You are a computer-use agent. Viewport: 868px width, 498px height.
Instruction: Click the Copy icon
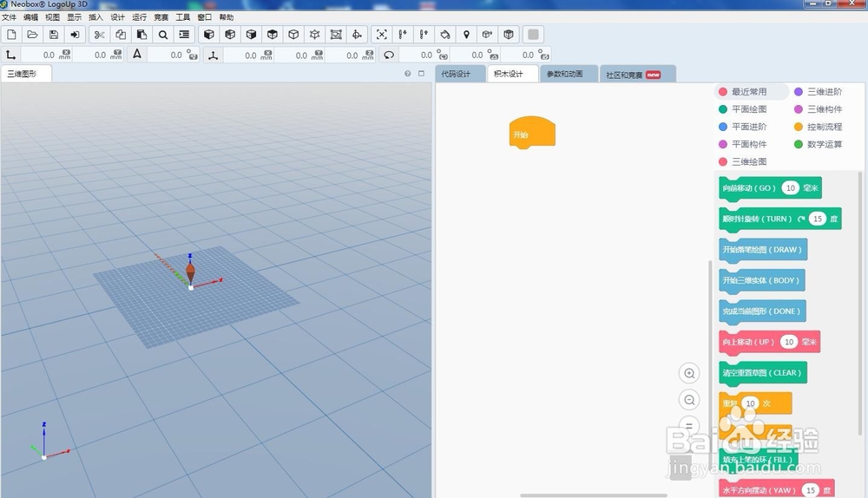120,35
